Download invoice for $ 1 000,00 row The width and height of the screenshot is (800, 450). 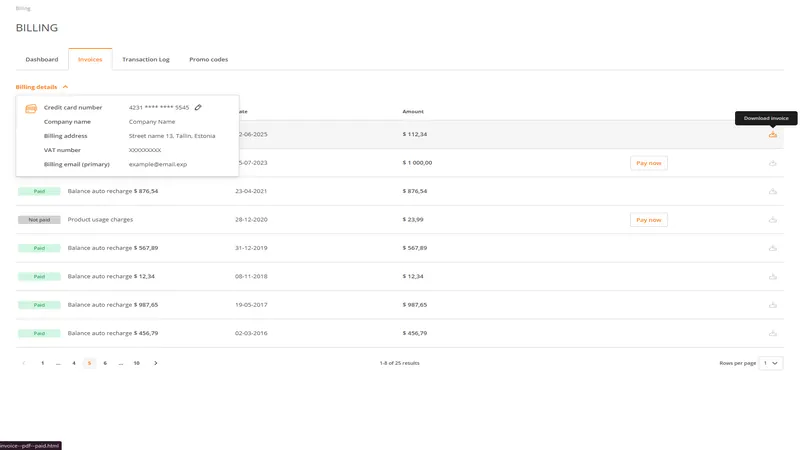[x=772, y=163]
